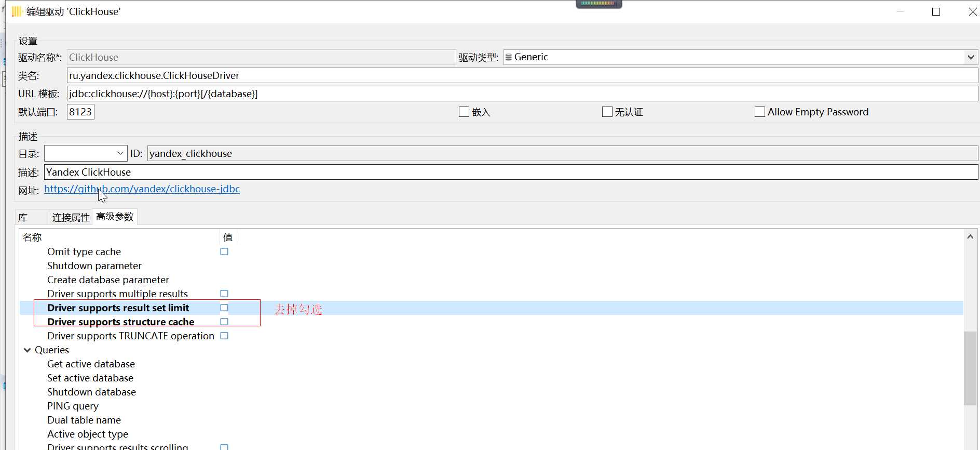This screenshot has height=450, width=980.
Task: Toggle the 嵌入 checkbox
Action: point(464,112)
